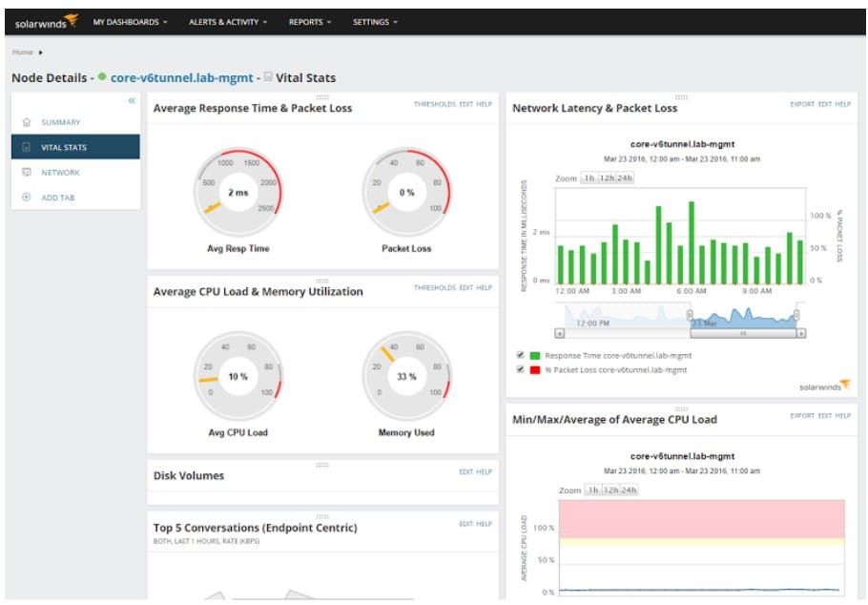This screenshot has height=605, width=868.
Task: Edit the Disk Volumes widget
Action: click(466, 472)
